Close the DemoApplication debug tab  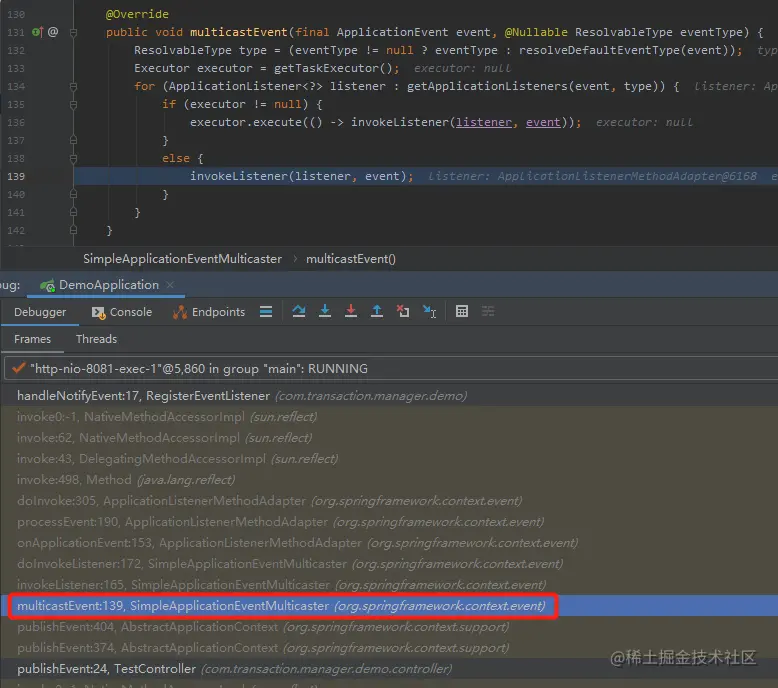[170, 285]
